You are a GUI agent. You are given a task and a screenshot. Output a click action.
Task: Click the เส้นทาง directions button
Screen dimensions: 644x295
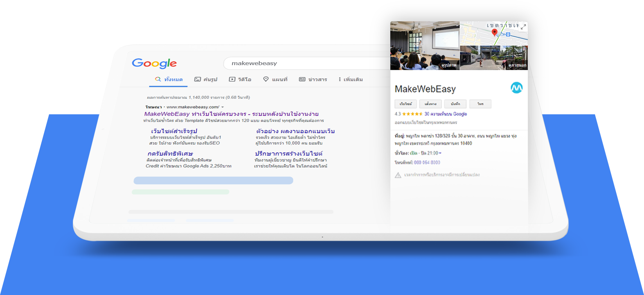[x=430, y=104]
